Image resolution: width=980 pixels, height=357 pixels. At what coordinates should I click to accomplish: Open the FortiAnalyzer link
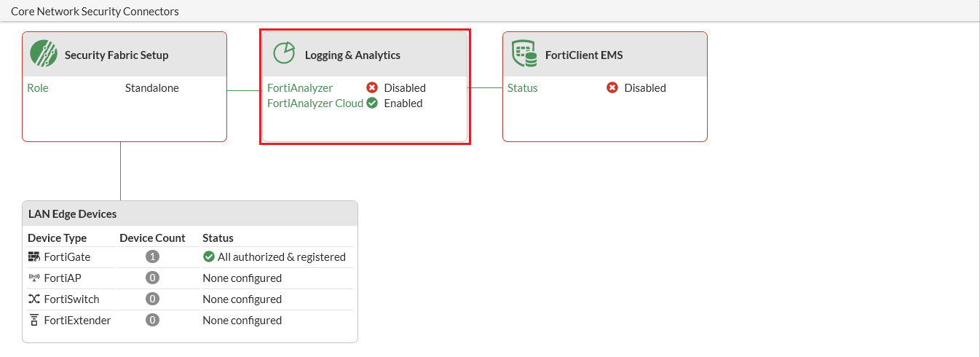pyautogui.click(x=300, y=88)
